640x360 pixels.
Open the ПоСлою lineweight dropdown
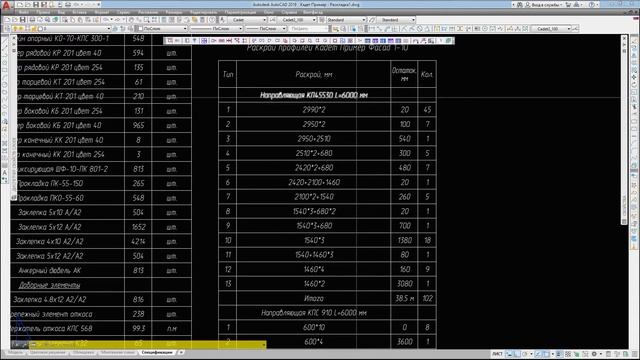point(266,29)
